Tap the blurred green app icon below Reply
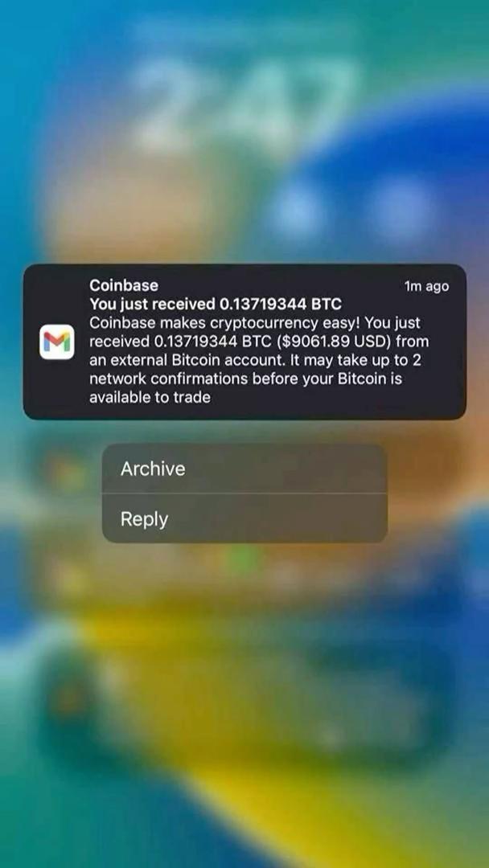Image resolution: width=489 pixels, height=868 pixels. (243, 559)
